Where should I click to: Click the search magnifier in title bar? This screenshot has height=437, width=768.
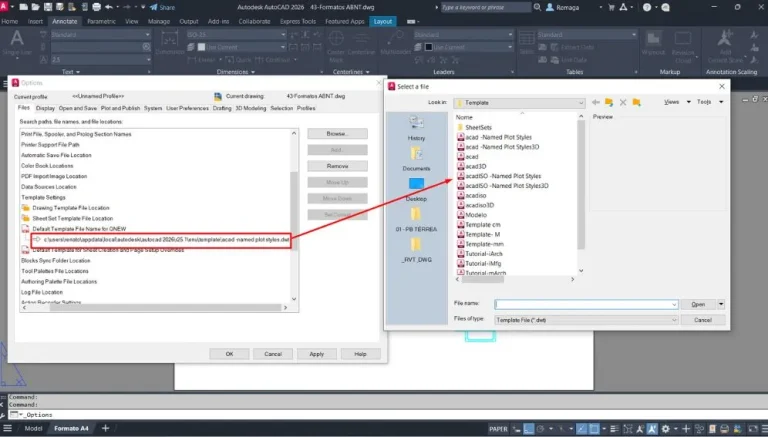[537, 7]
